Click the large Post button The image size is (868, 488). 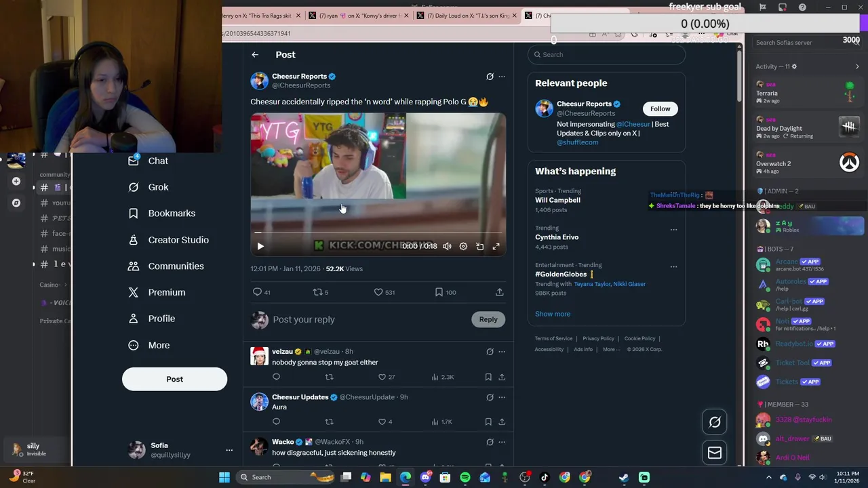pyautogui.click(x=174, y=379)
